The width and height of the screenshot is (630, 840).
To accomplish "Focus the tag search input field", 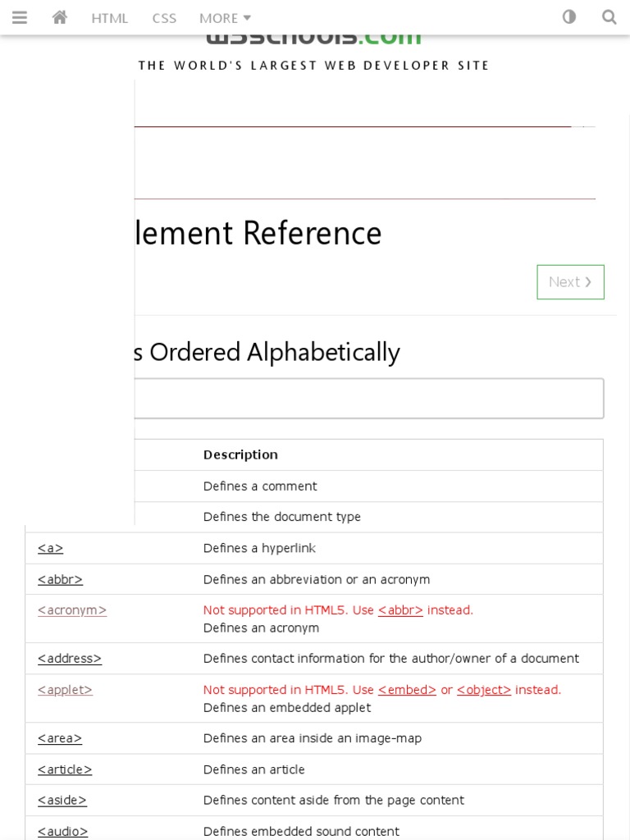I will click(x=369, y=399).
